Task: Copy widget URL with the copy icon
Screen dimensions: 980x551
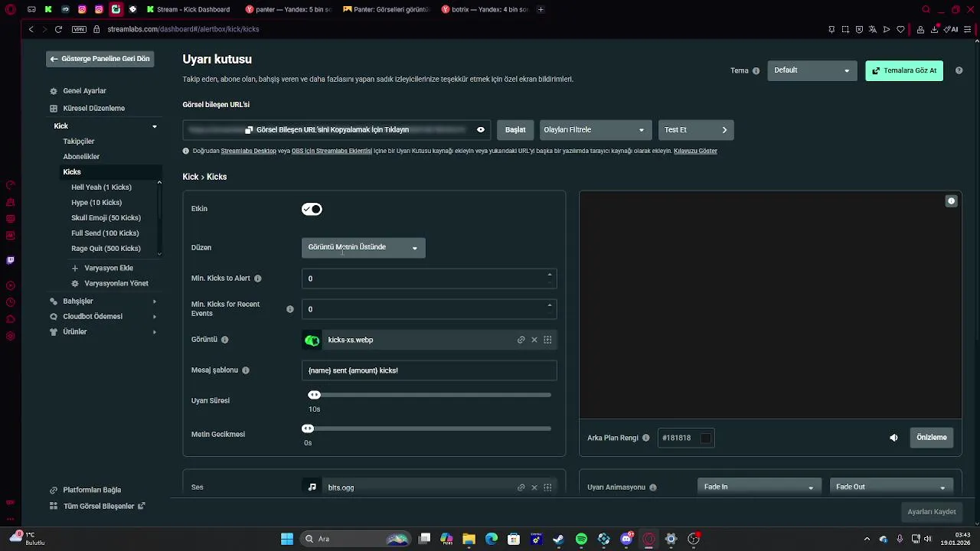Action: click(249, 130)
